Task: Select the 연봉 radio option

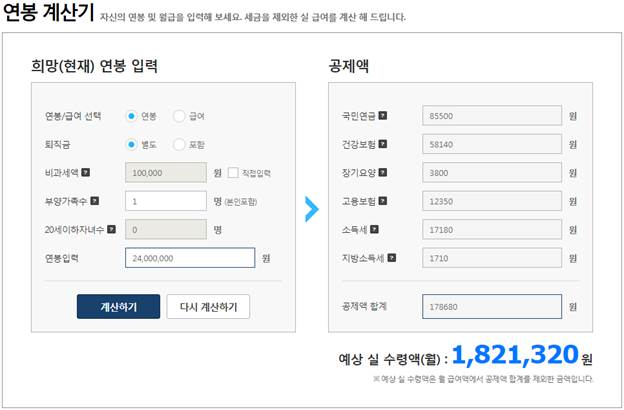Action: 131,116
